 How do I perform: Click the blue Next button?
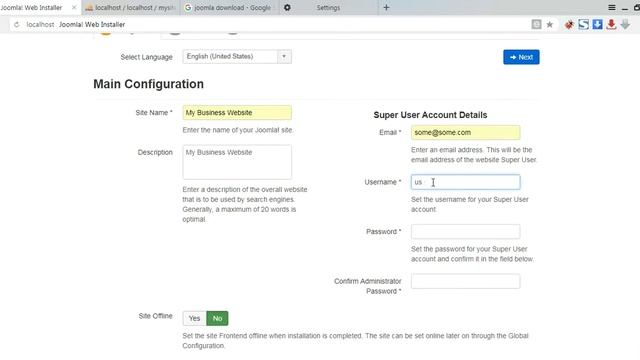pyautogui.click(x=521, y=57)
